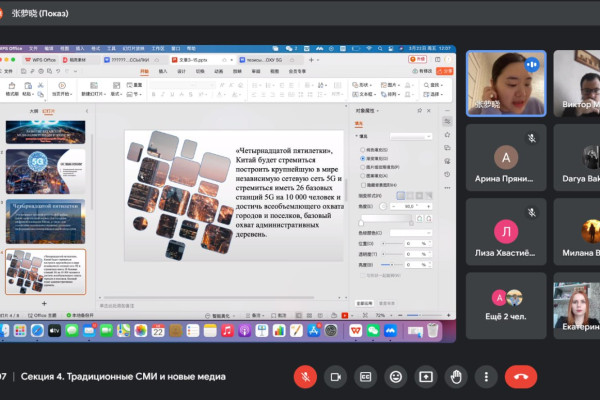Raise your hand in the meeting
Viewport: 600px width, 400px height.
(x=456, y=376)
